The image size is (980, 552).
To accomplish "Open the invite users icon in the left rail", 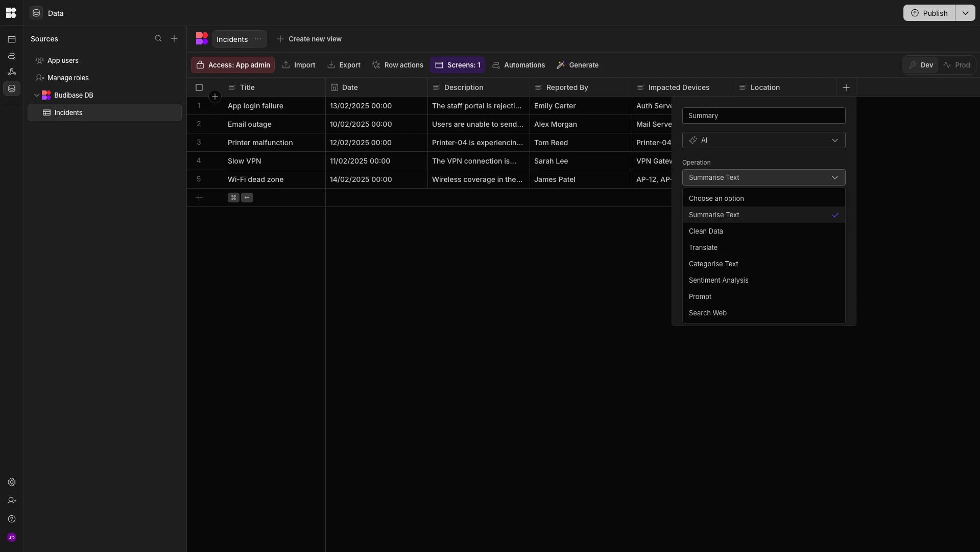I will (12, 500).
